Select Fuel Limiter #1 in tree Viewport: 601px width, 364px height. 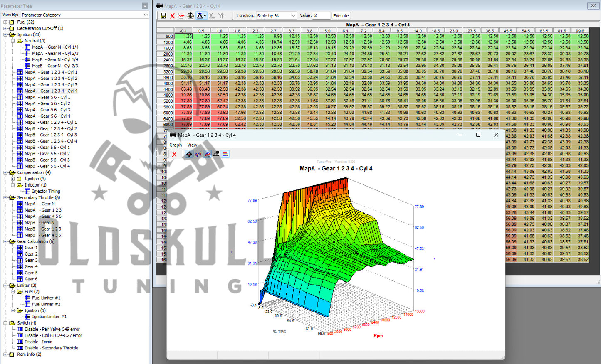pos(46,298)
